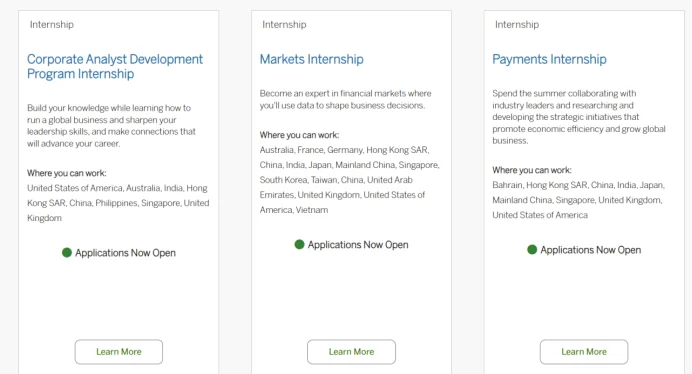This screenshot has width=692, height=374.
Task: Select Applications Now Open text in Markets card
Action: (x=358, y=245)
